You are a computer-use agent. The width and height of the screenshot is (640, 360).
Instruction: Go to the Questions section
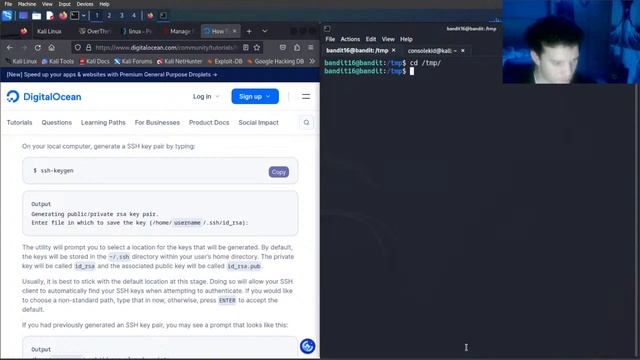tap(56, 122)
